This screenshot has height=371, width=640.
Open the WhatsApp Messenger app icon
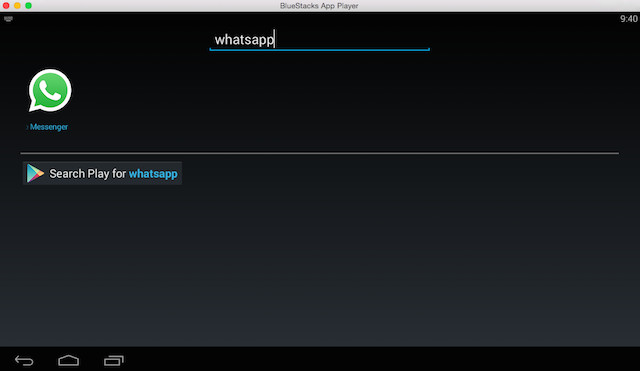(x=50, y=90)
